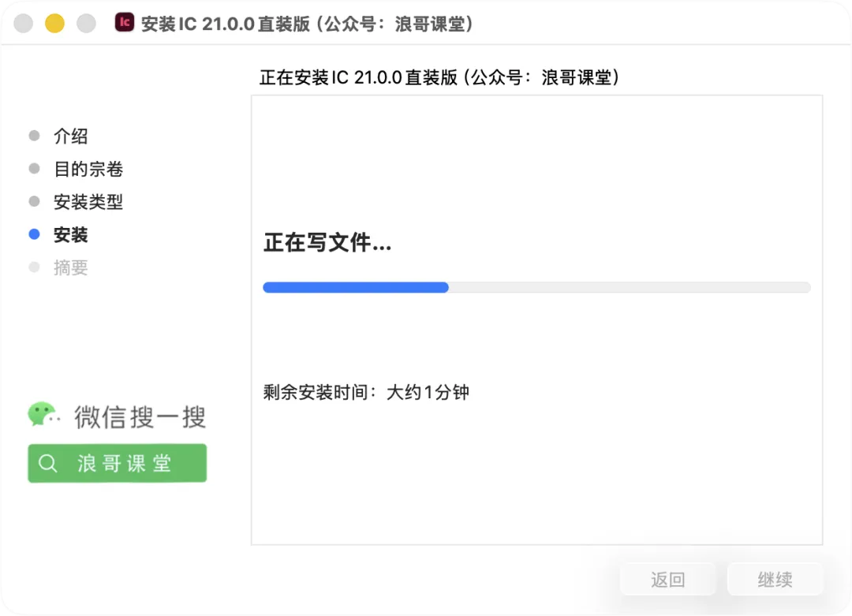Minimize the installer with yellow button
Image resolution: width=852 pixels, height=616 pixels.
[x=54, y=24]
